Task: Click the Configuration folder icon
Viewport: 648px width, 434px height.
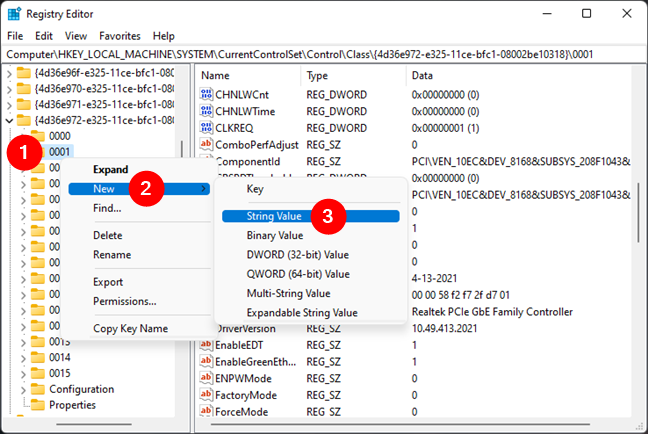Action: [x=38, y=389]
